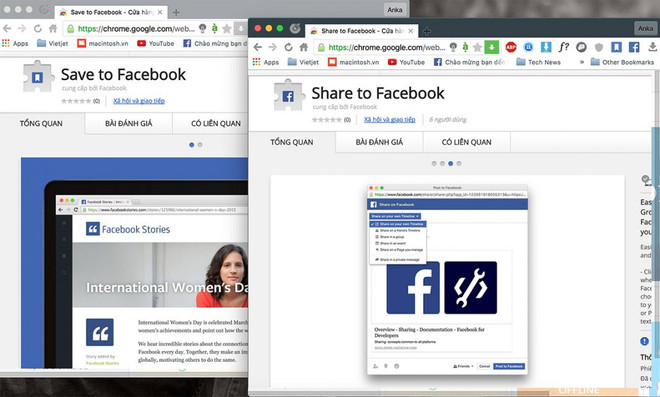Select BÀI ĐÁNH GIÁ tab in Save to Facebook window
Screen dimensions: 660x397
128,123
